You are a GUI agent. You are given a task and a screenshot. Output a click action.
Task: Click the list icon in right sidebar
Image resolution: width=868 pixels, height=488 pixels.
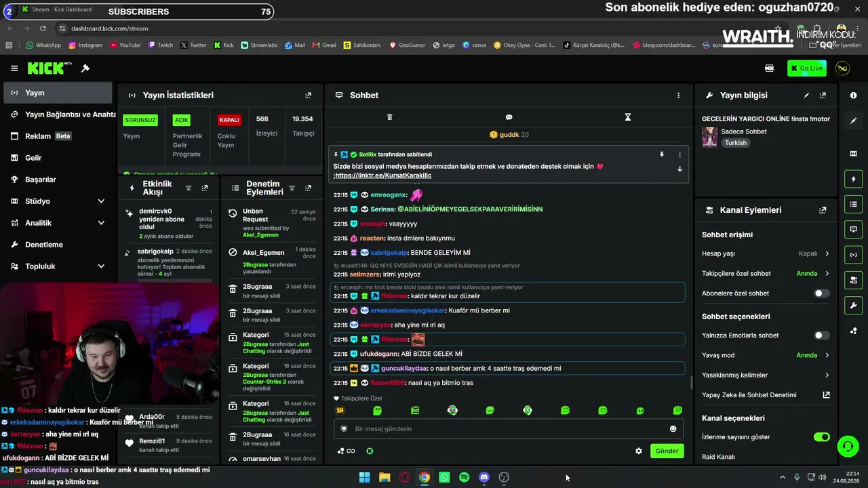(853, 204)
